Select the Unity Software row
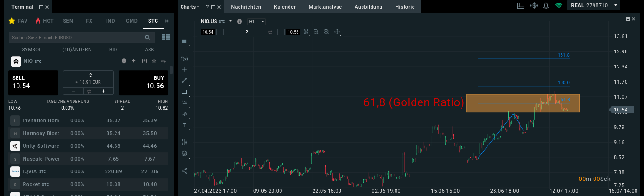Screen dimensions: 644x196 click(89, 146)
